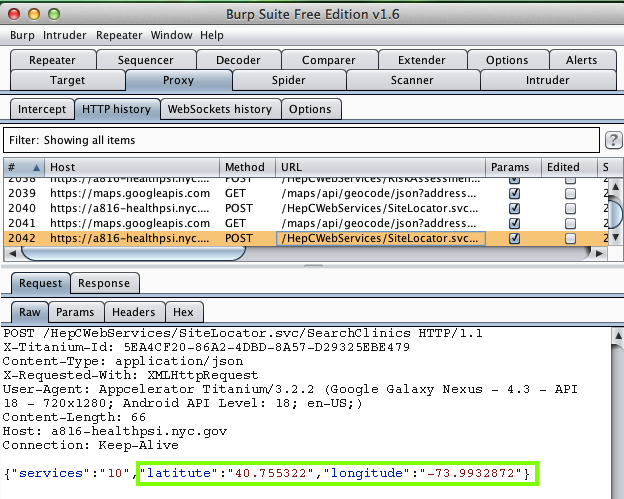Switch to the Response tab

click(x=104, y=283)
